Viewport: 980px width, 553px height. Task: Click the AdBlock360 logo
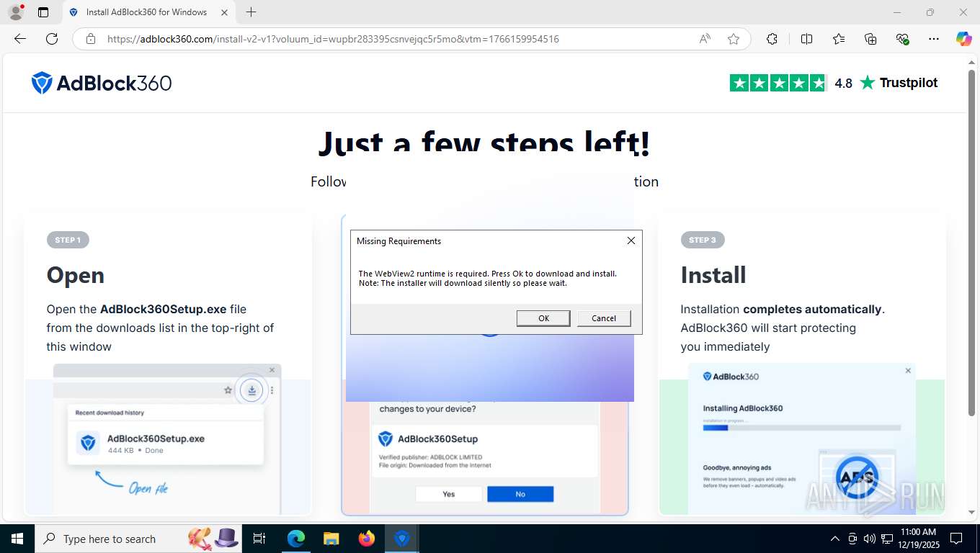pos(102,83)
